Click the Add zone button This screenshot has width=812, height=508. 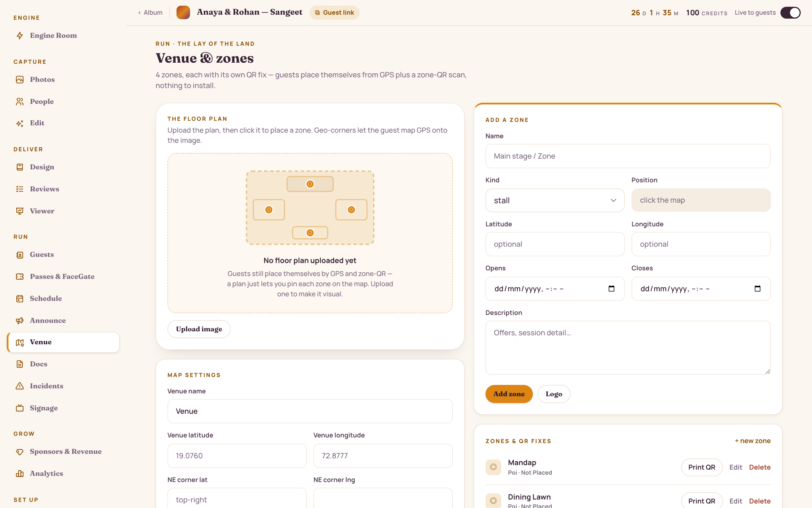tap(509, 394)
